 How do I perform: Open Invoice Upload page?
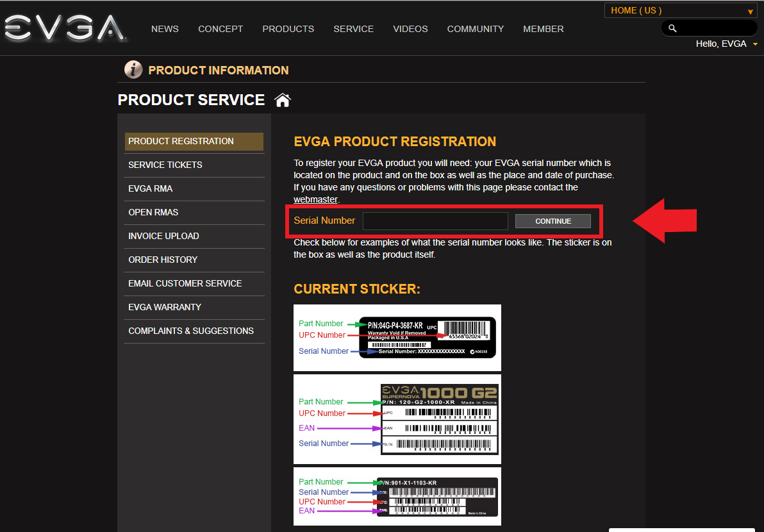point(194,237)
